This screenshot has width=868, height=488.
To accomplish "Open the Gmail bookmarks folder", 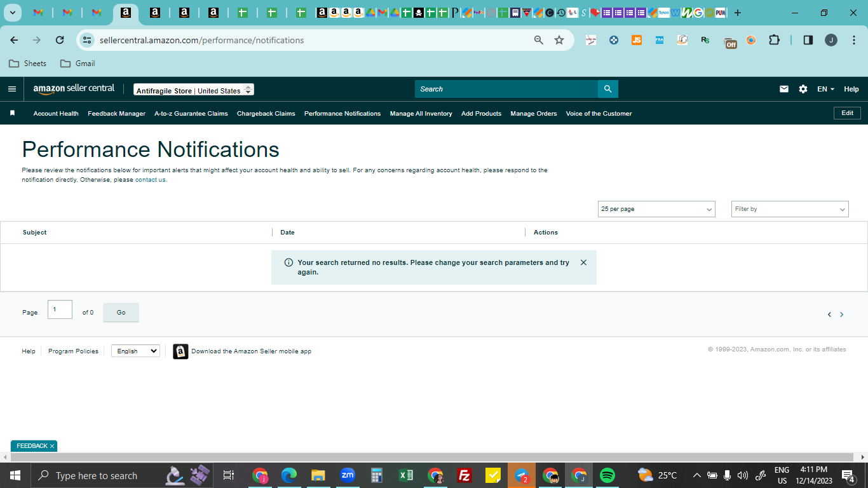I will tap(78, 64).
